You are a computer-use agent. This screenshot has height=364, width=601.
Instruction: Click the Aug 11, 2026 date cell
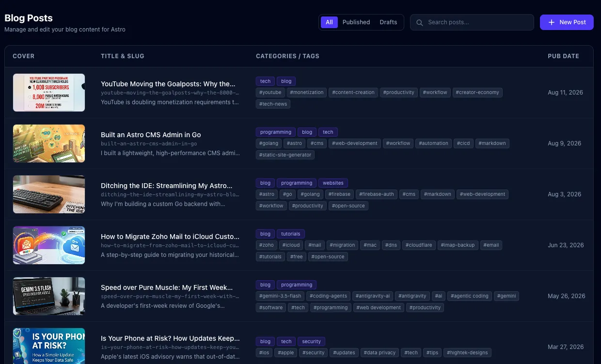[565, 93]
